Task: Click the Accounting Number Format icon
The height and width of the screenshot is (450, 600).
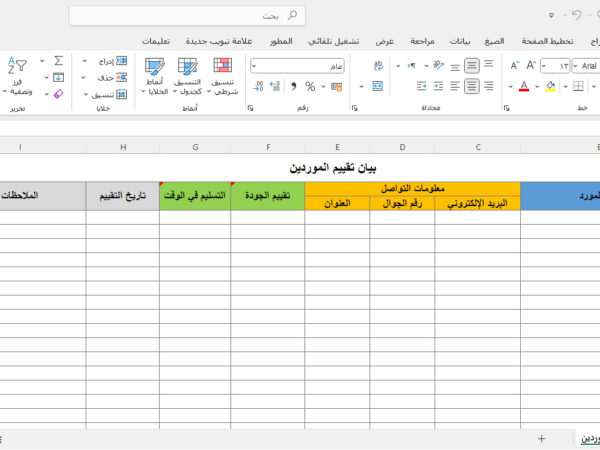Action: (x=337, y=87)
